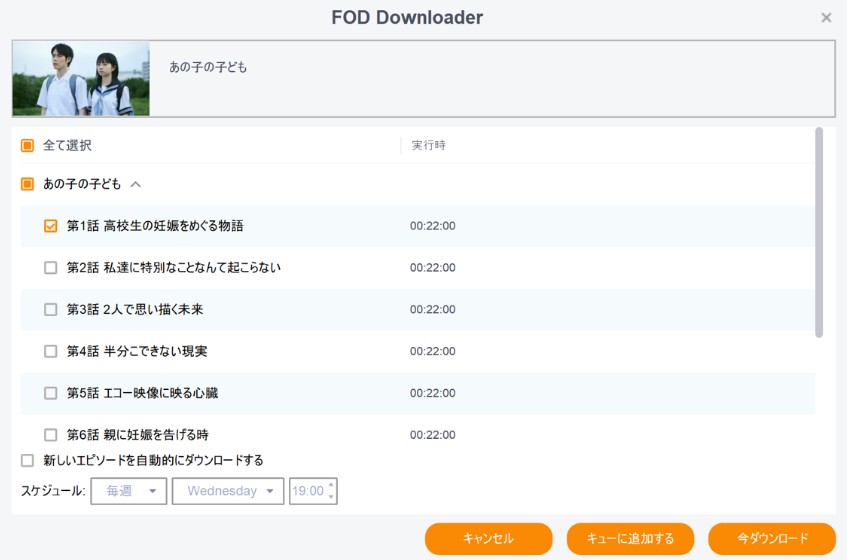Click the 実行時 column header
847x560 pixels.
click(x=428, y=145)
